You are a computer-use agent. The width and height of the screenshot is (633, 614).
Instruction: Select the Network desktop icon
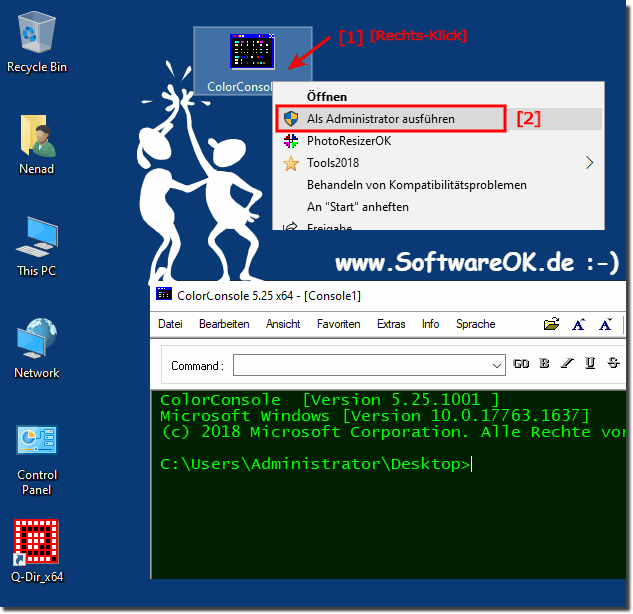[36, 348]
